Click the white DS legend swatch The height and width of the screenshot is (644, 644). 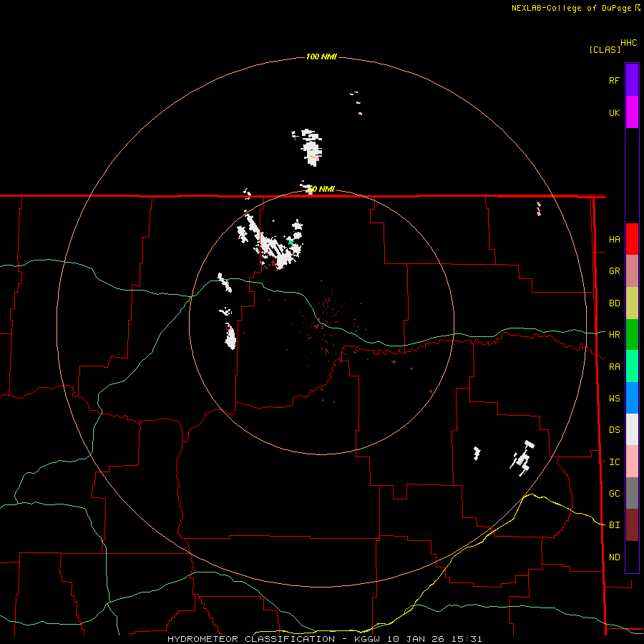point(632,429)
